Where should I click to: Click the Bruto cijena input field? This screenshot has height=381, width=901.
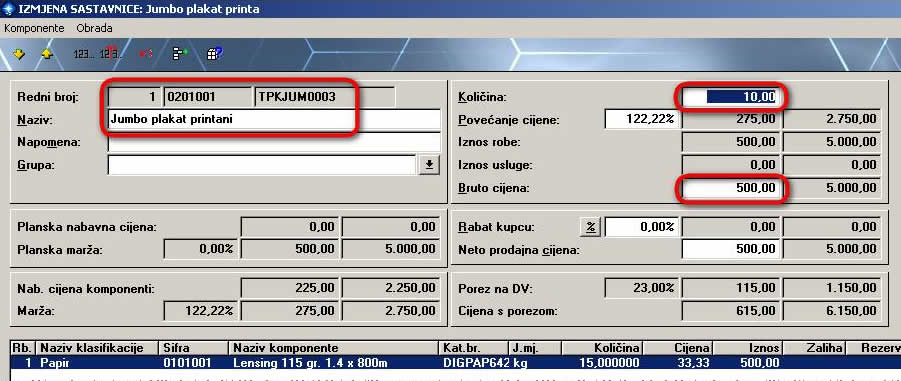tap(730, 188)
